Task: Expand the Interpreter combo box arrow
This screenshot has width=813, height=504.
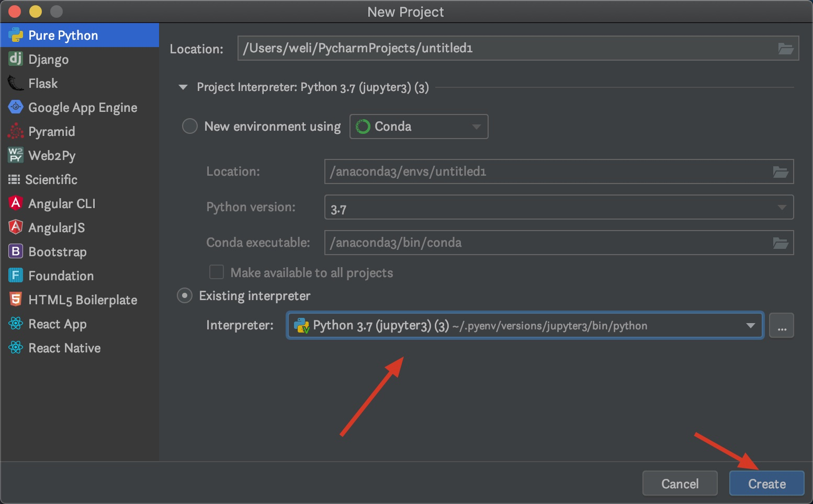Action: tap(750, 326)
